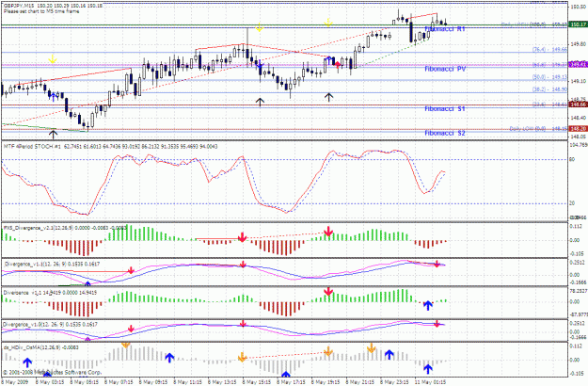Click FX5_Divergence red arrow at 8 May 19:15
This screenshot has width=588, height=386.
coord(328,231)
